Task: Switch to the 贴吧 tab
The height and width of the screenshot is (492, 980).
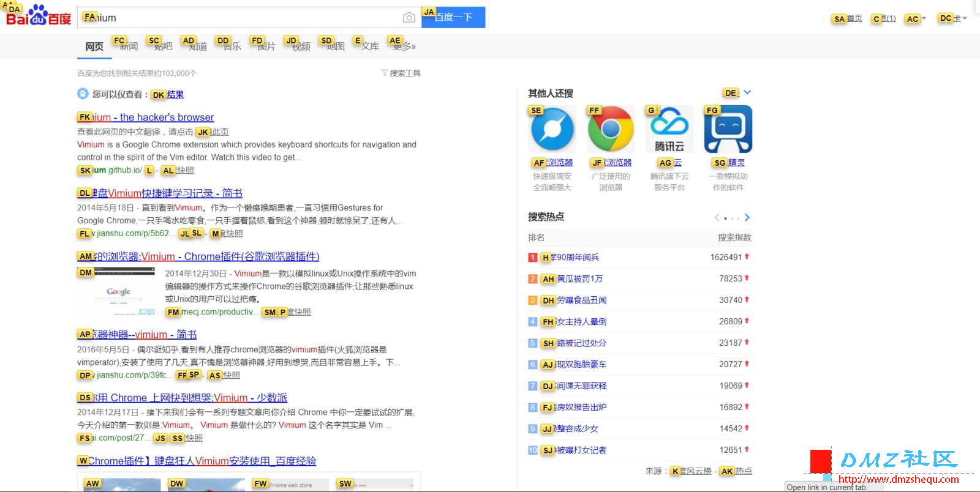Action: [163, 47]
